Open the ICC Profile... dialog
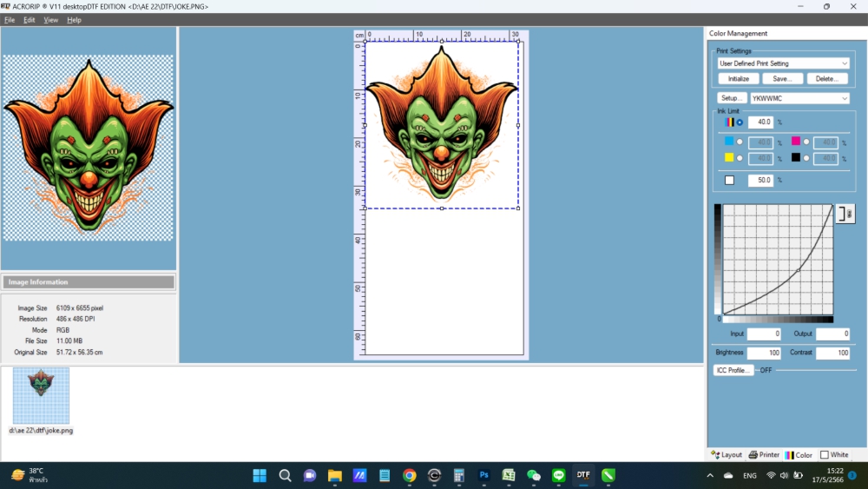This screenshot has height=489, width=868. (x=733, y=370)
